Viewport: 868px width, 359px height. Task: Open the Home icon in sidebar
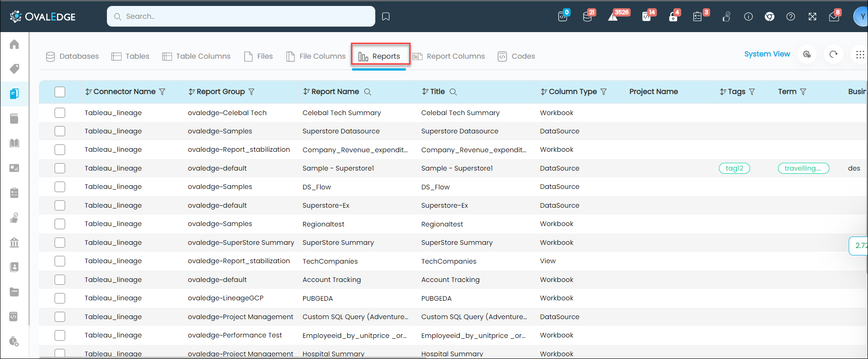(14, 44)
